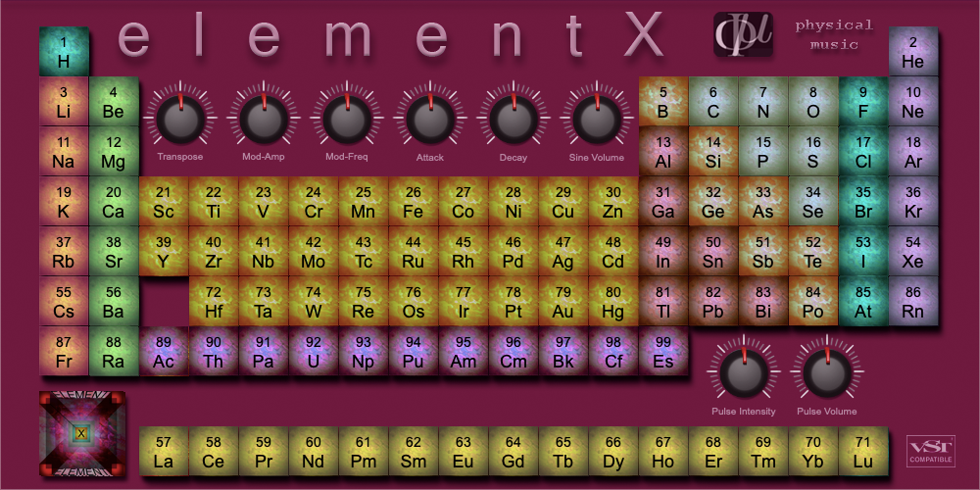The height and width of the screenshot is (490, 980).
Task: Click the Caesium (Cs) tile
Action: (64, 301)
